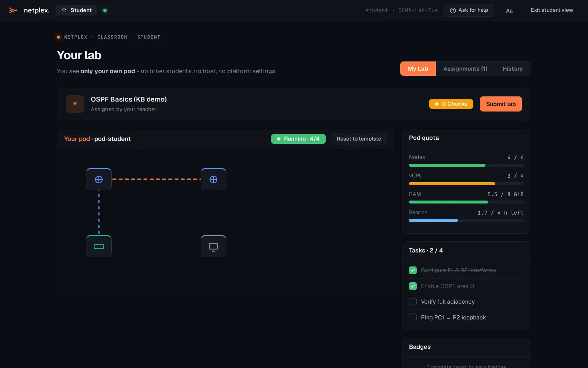Viewport: 588px width, 368px height.
Task: Check Ping PC1 → R2 loopback task
Action: coord(413,317)
